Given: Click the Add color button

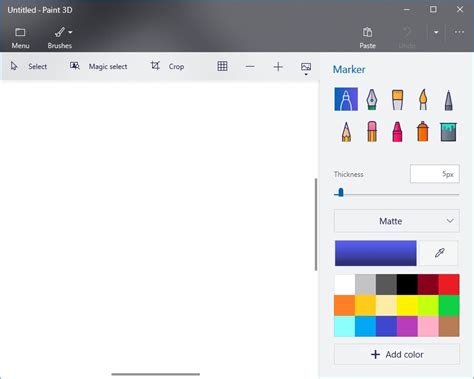Looking at the screenshot, I should 397,354.
